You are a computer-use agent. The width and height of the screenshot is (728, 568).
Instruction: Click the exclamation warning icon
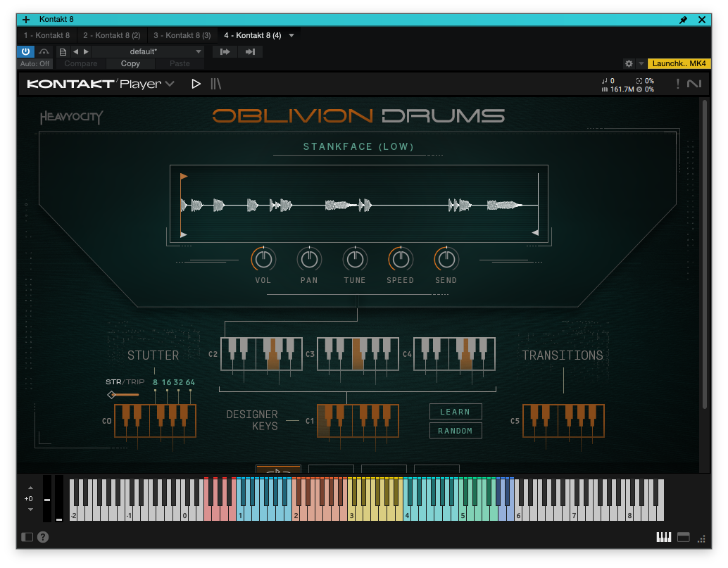coord(678,84)
